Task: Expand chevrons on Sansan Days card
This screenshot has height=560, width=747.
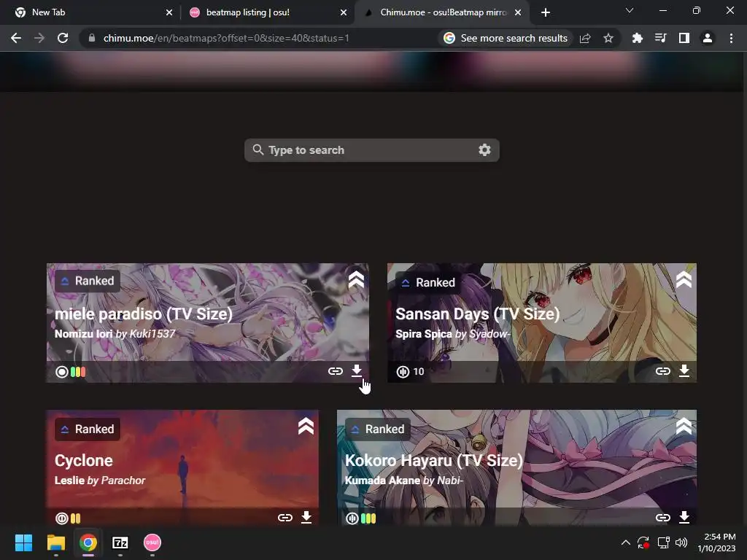Action: pos(684,280)
